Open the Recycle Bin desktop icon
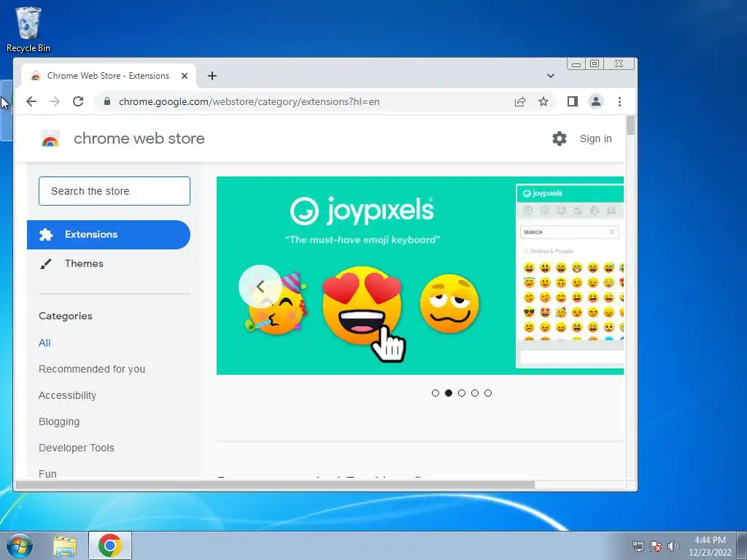Screen dimensions: 747x560 point(28,29)
